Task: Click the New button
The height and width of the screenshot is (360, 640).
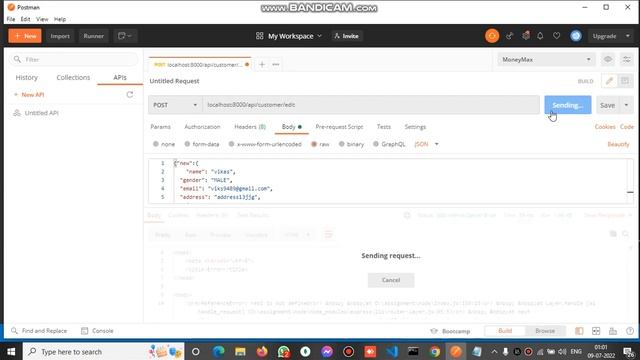Action: 25,36
